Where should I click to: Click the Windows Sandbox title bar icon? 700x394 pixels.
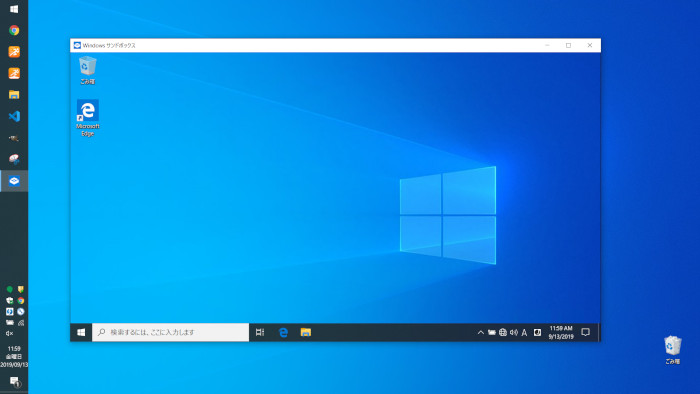tap(77, 46)
